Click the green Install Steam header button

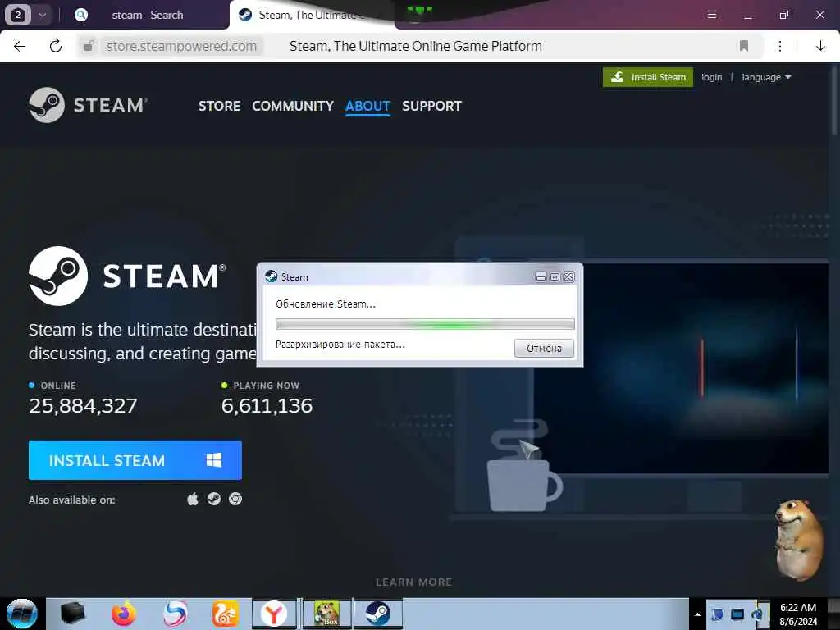[648, 77]
